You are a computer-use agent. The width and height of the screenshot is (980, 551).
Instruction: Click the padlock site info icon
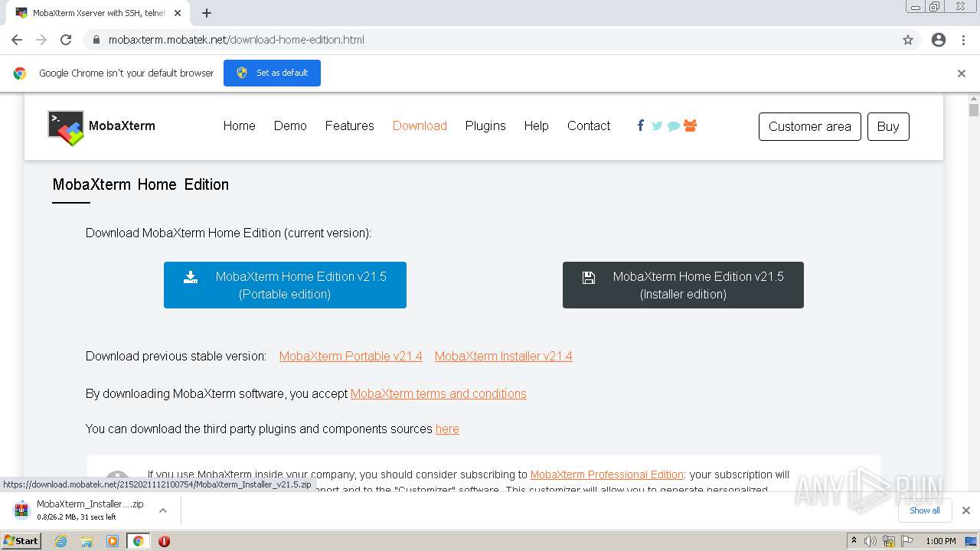(96, 40)
